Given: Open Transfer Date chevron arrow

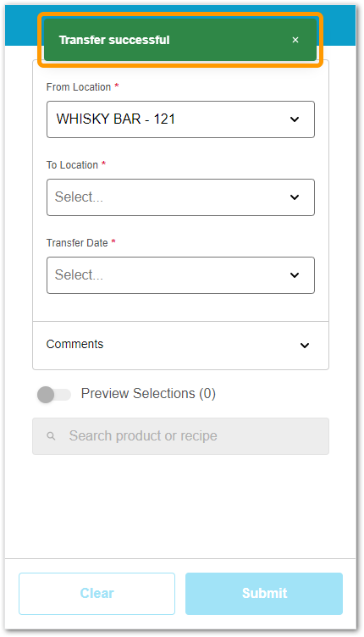Looking at the screenshot, I should (x=295, y=275).
